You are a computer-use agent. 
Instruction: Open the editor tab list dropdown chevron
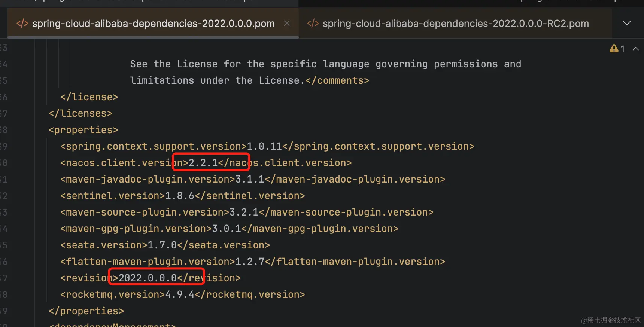coord(627,23)
